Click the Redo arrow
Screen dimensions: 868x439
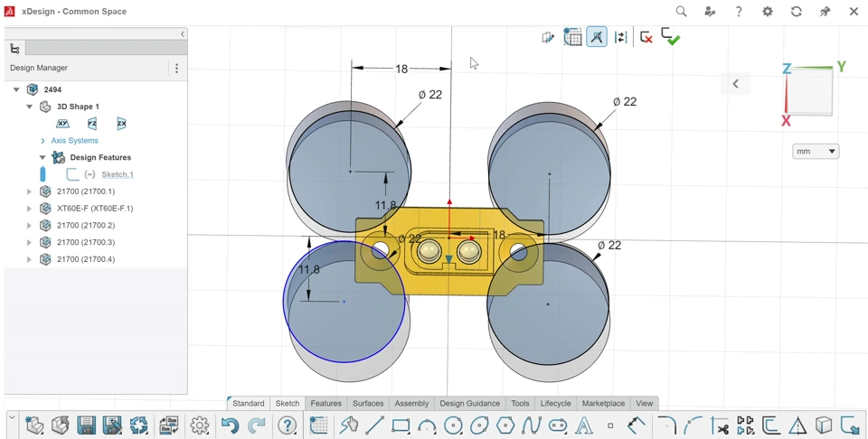pos(256,425)
